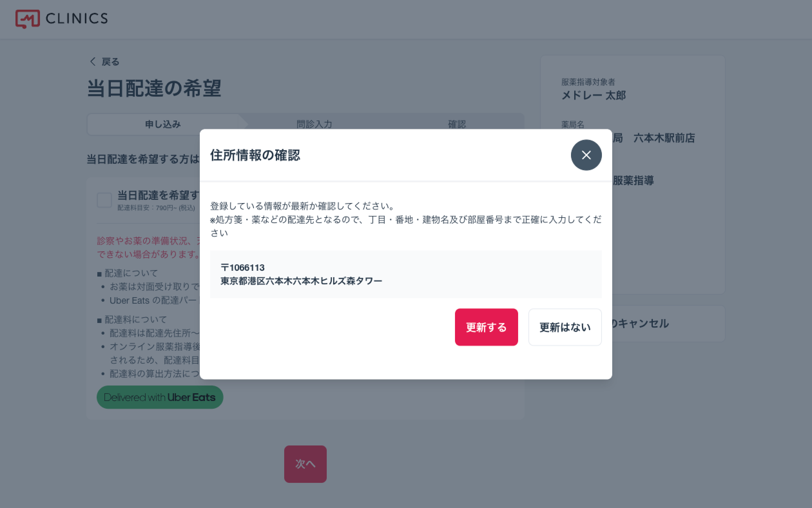Click the CLINICS wordmark text
Viewport: 812px width, 508px height.
77,18
